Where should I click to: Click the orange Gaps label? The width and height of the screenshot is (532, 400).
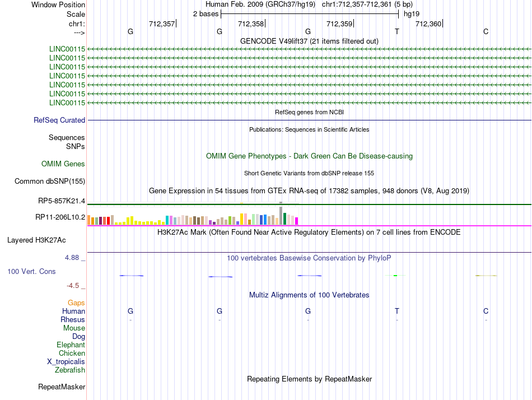click(76, 303)
